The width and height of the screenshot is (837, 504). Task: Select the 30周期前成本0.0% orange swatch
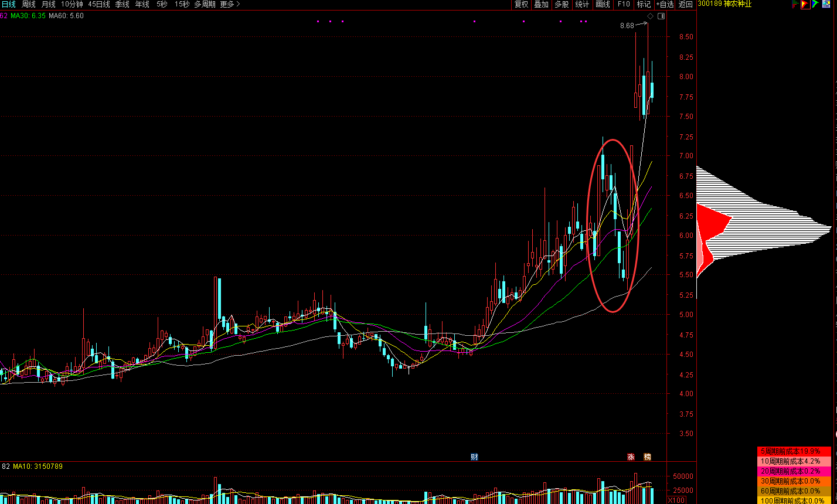[794, 481]
